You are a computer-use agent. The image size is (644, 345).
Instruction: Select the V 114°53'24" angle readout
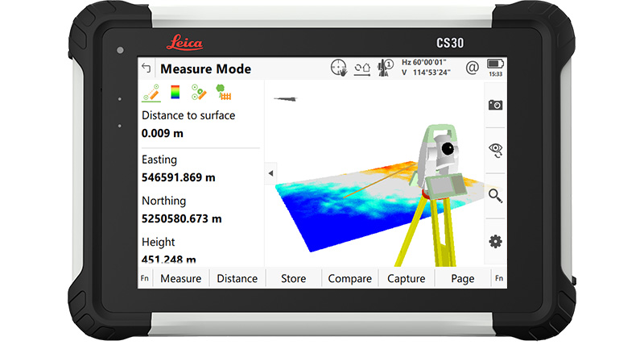(426, 73)
